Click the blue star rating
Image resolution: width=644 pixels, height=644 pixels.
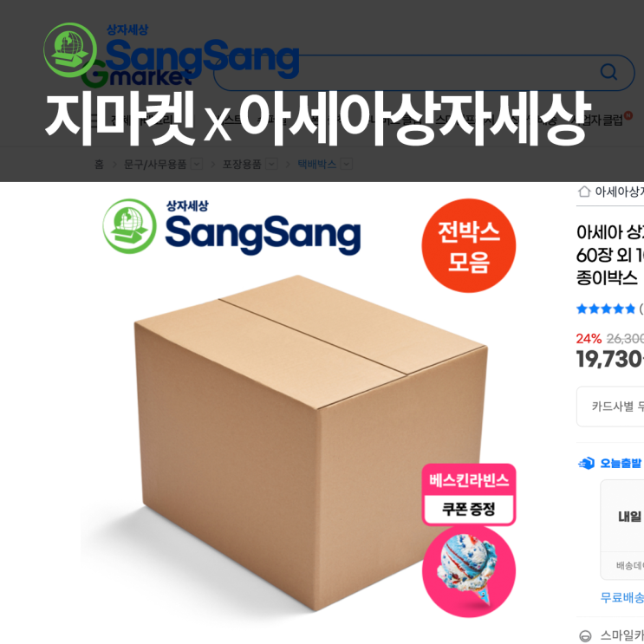click(x=606, y=309)
